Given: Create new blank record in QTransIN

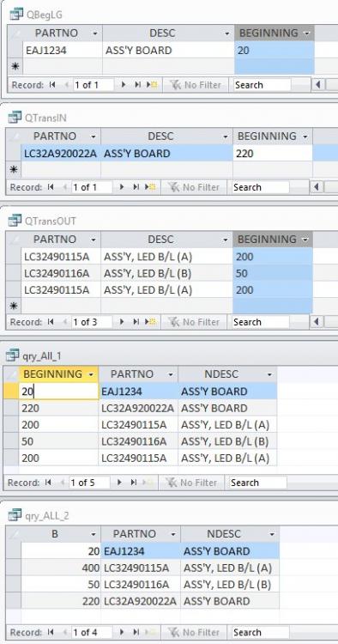Looking at the screenshot, I should point(150,187).
